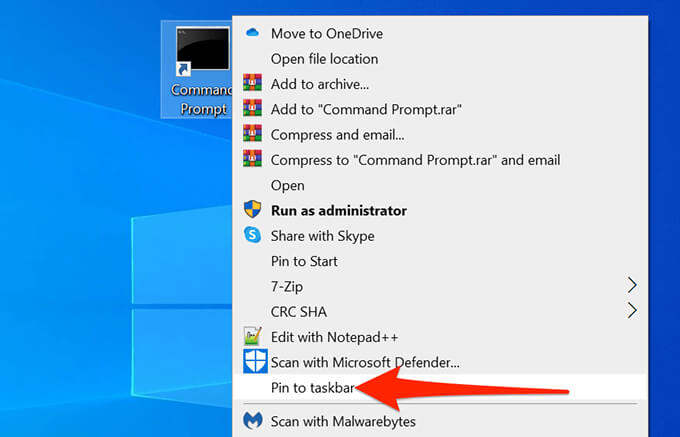Choose "Edit with Notepad++"
Image resolution: width=680 pixels, height=437 pixels.
point(440,337)
